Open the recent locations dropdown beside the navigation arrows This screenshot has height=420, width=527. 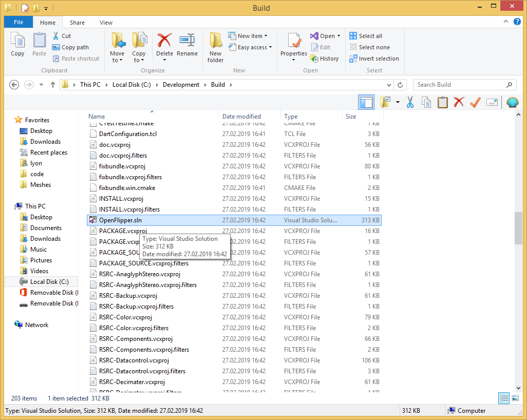pos(41,84)
